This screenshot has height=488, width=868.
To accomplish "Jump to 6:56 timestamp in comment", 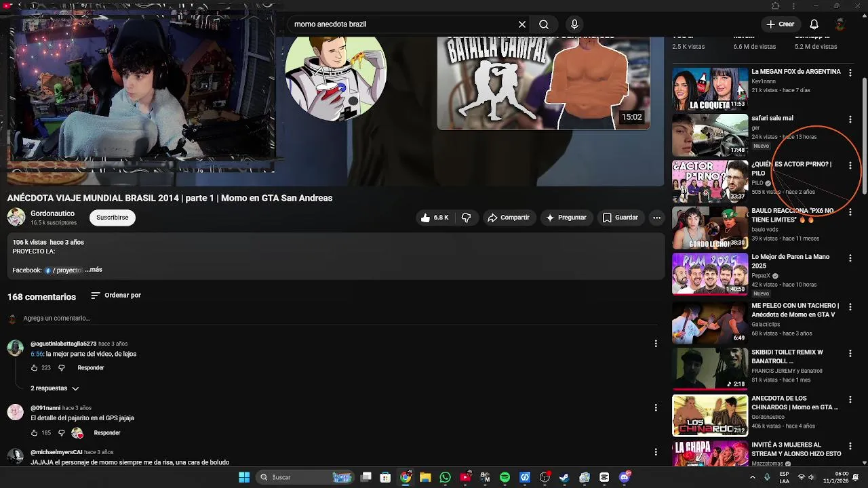I will point(37,354).
